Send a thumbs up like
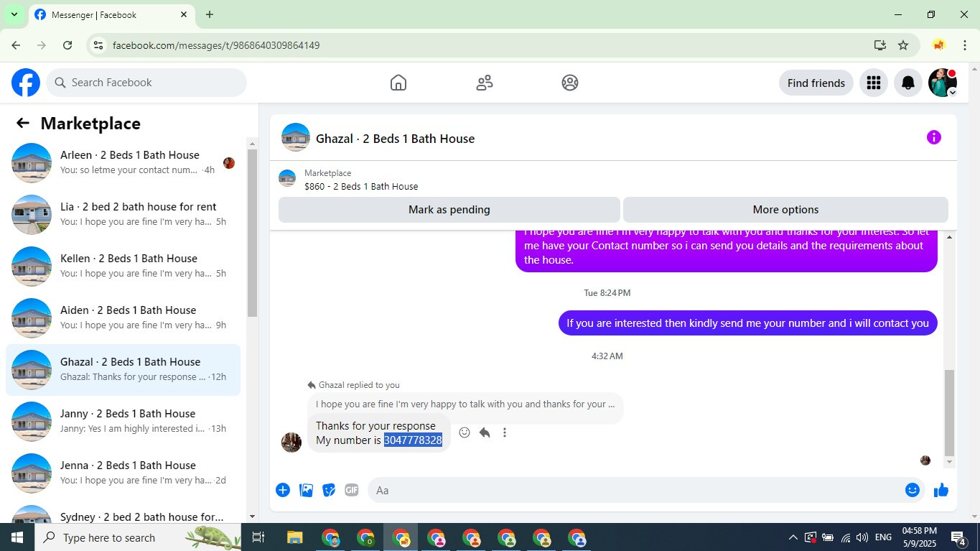The width and height of the screenshot is (980, 551). (x=941, y=490)
